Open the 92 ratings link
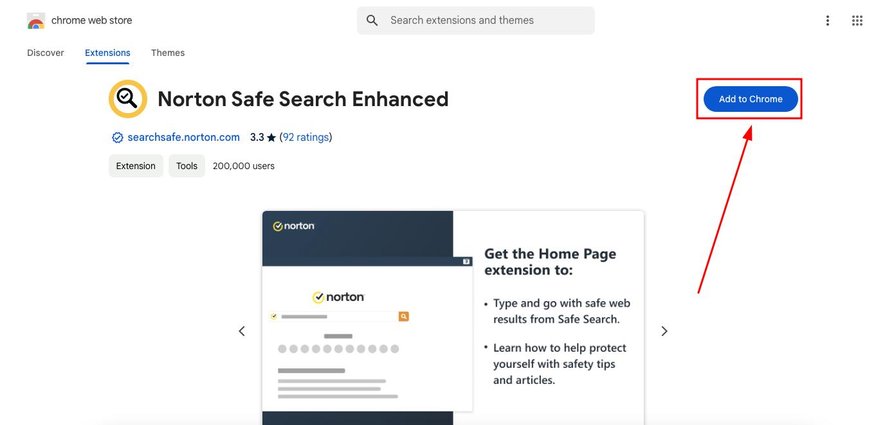The width and height of the screenshot is (876, 425). (x=306, y=137)
